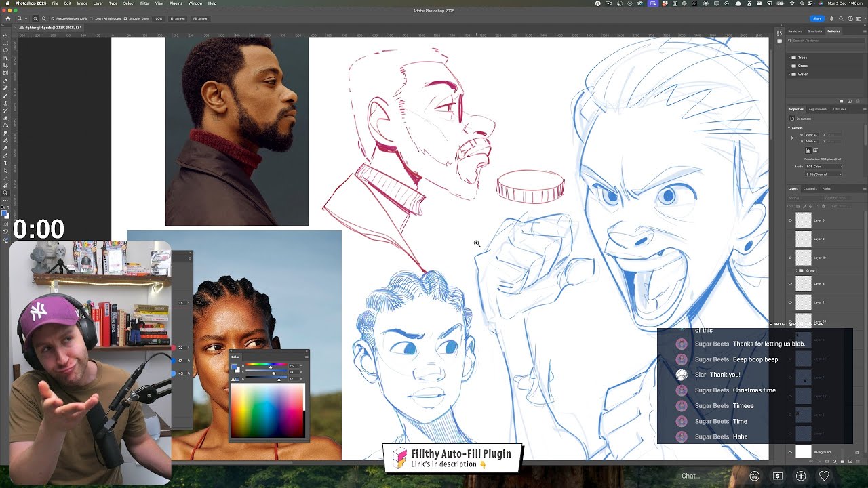Choose the Zoom In mode icon
The image size is (868, 488).
point(35,18)
